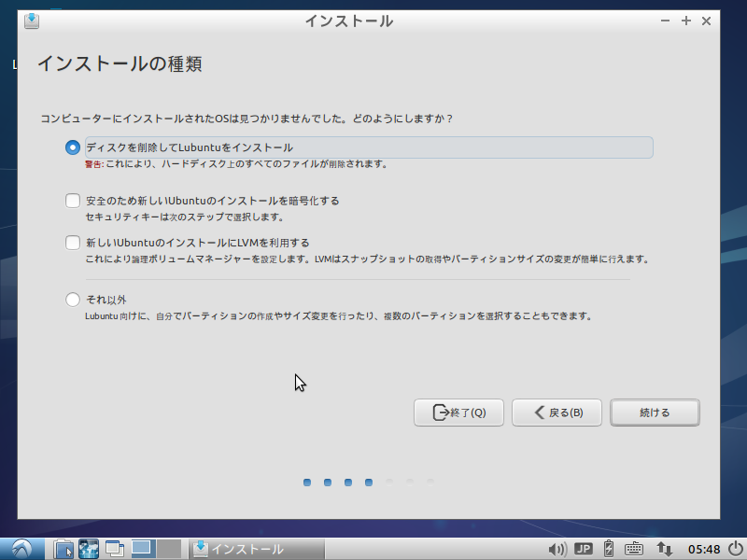The image size is (747, 560).
Task: Launch the PCManFM file manager from the taskbar
Action: pyautogui.click(x=63, y=549)
